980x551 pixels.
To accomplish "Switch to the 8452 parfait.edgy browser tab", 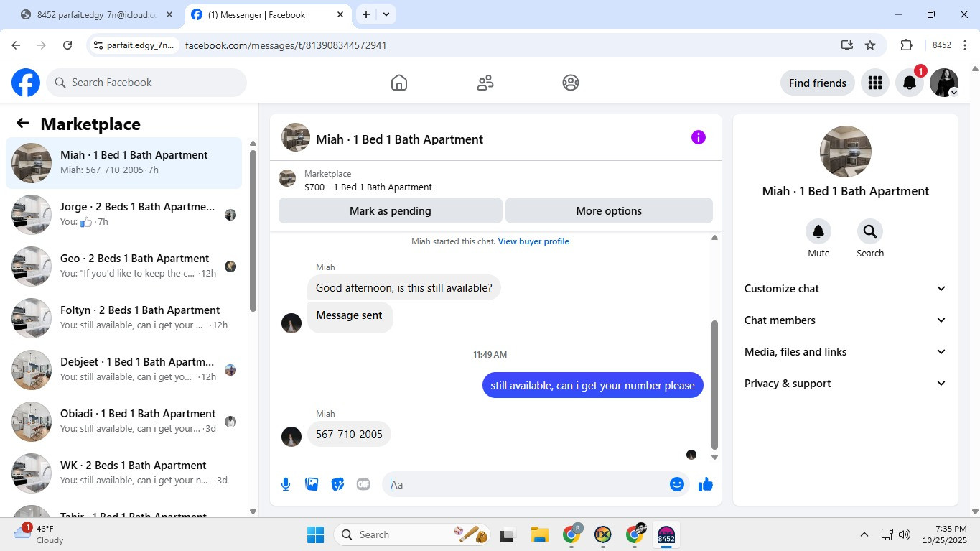I will click(97, 14).
